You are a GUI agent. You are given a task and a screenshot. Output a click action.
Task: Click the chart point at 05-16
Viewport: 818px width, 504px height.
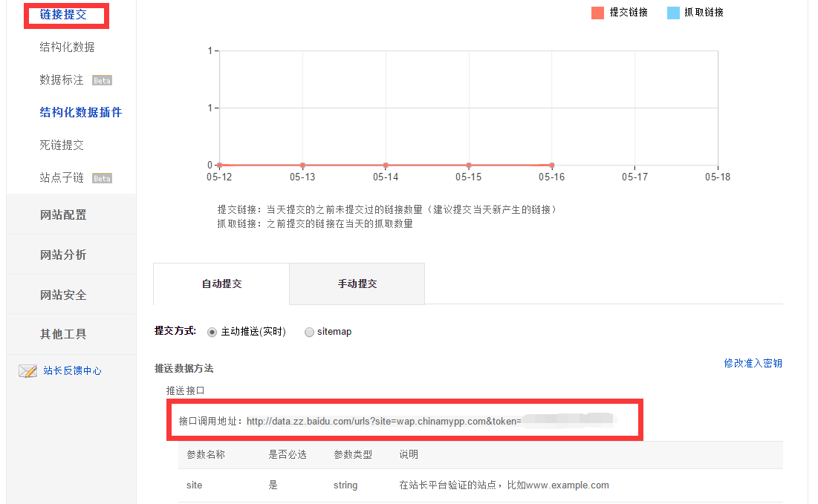tap(552, 166)
